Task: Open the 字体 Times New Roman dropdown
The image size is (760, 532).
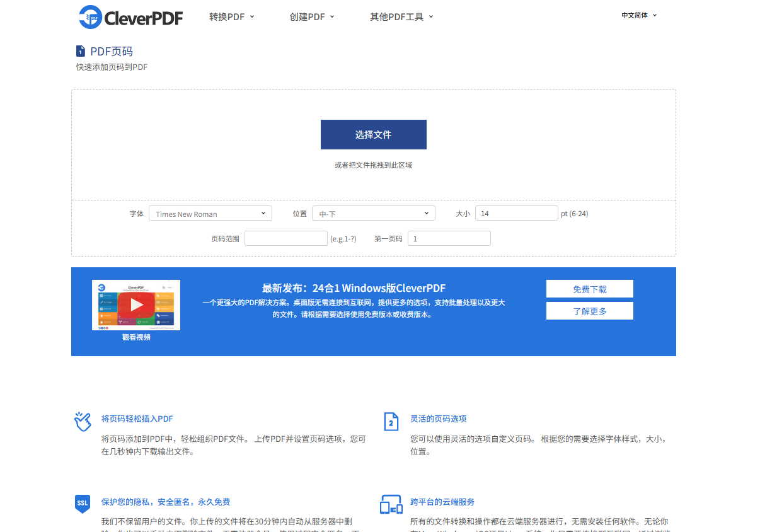Action: pos(210,214)
